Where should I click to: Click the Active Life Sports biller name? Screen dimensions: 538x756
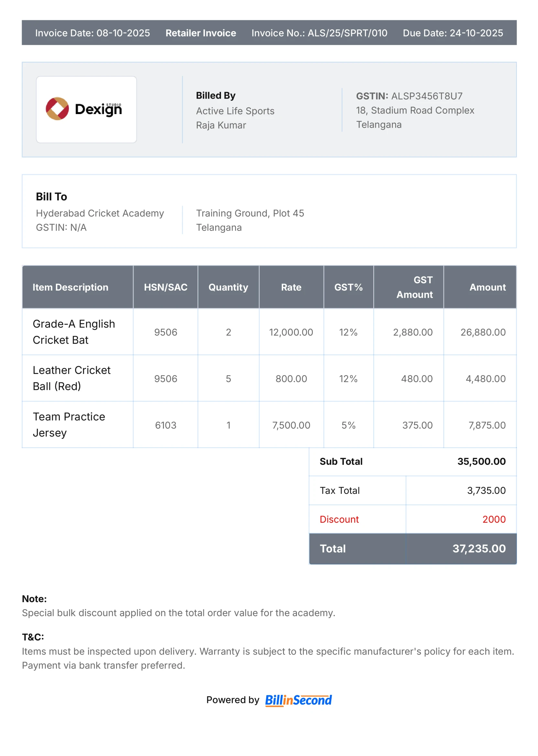click(x=235, y=111)
